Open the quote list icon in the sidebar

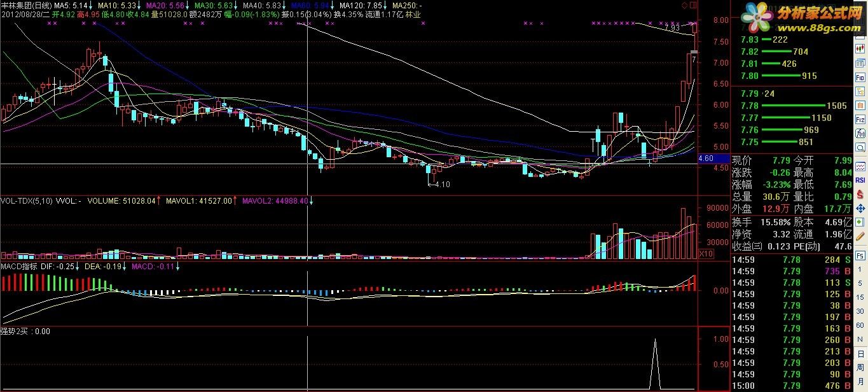point(860,62)
